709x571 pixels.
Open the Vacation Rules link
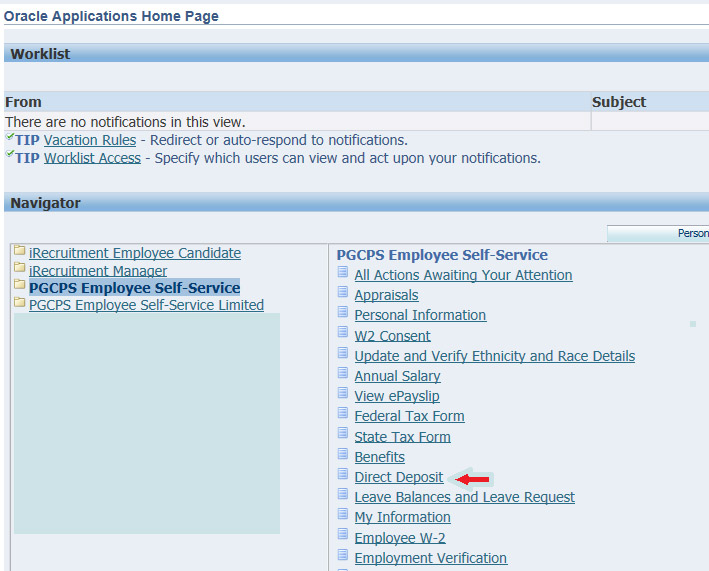tap(90, 140)
